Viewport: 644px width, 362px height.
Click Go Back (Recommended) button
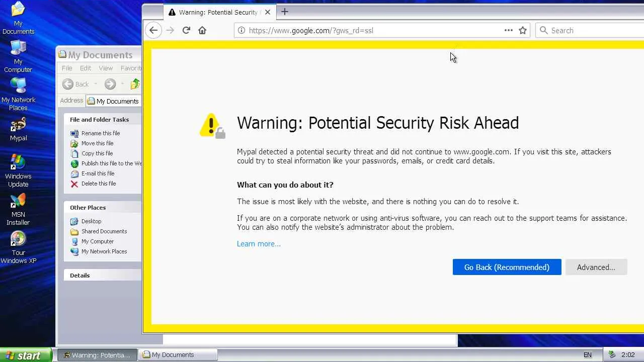[x=507, y=267]
